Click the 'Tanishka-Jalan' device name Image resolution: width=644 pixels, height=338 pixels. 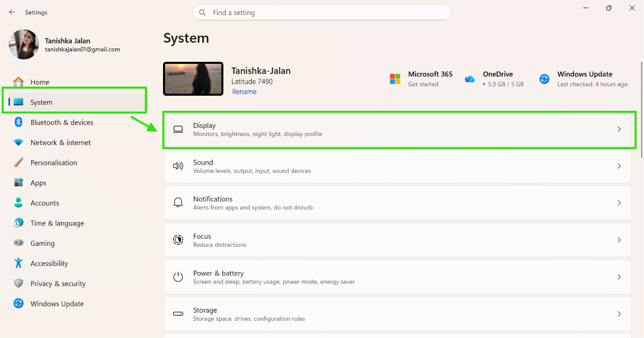261,71
